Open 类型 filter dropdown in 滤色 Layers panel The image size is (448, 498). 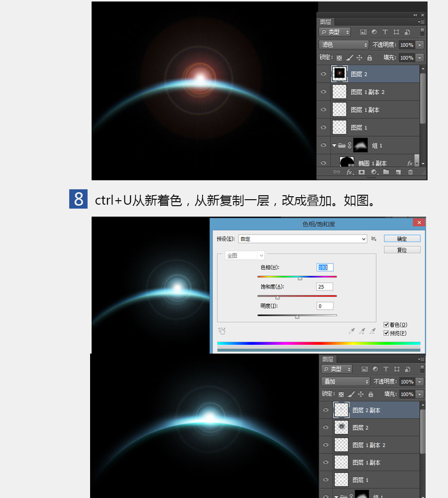coord(335,32)
